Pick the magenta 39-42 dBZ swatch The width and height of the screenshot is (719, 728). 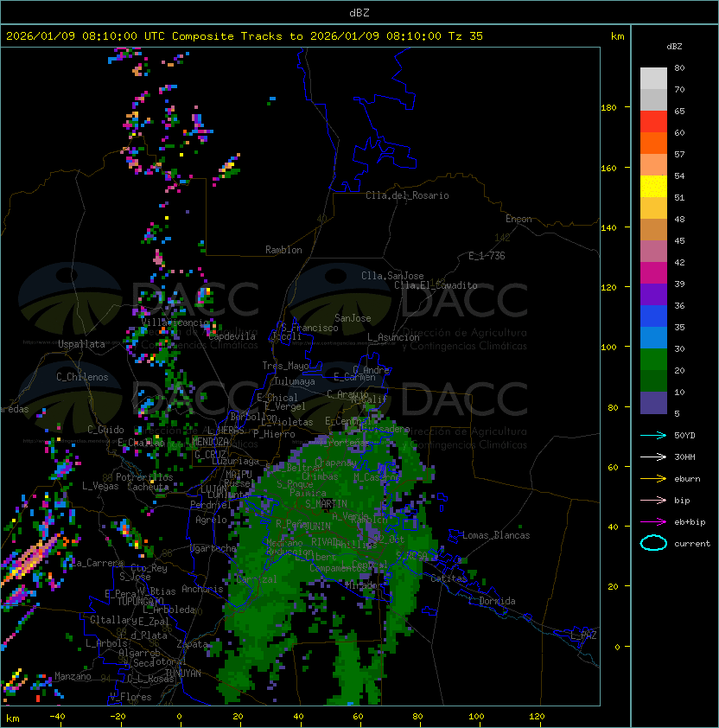653,273
